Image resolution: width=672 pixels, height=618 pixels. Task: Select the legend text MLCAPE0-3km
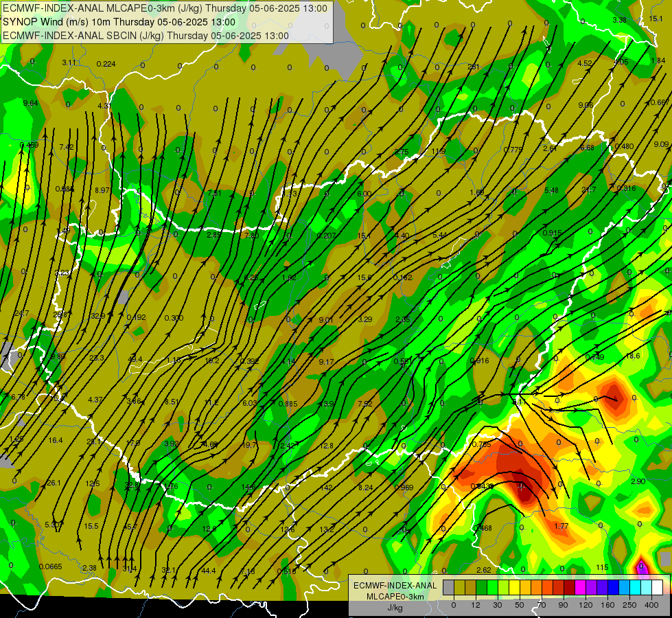pos(395,596)
